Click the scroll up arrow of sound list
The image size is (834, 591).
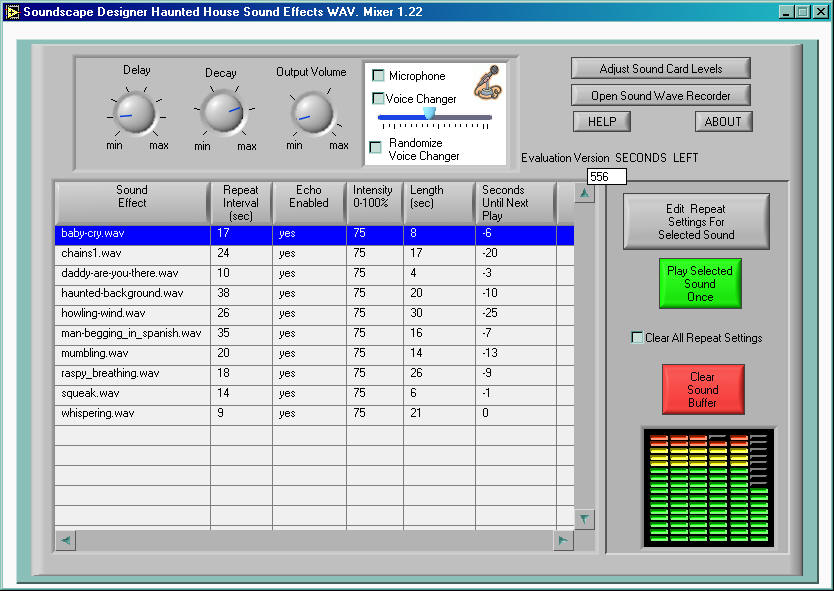(585, 193)
